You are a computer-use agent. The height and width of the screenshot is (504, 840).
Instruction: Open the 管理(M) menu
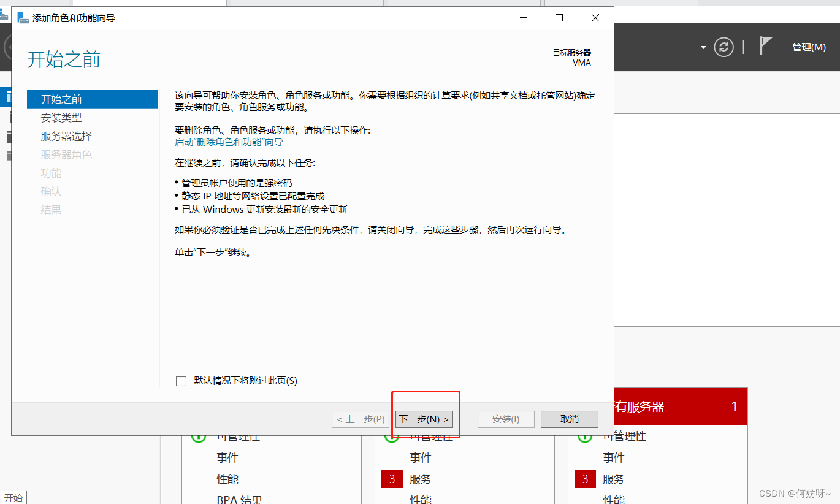click(808, 47)
